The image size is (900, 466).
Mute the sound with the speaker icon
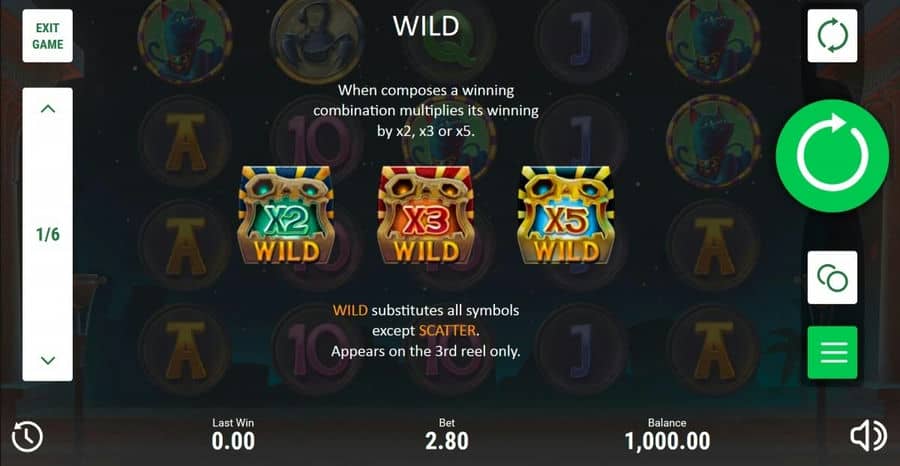pyautogui.click(x=868, y=437)
